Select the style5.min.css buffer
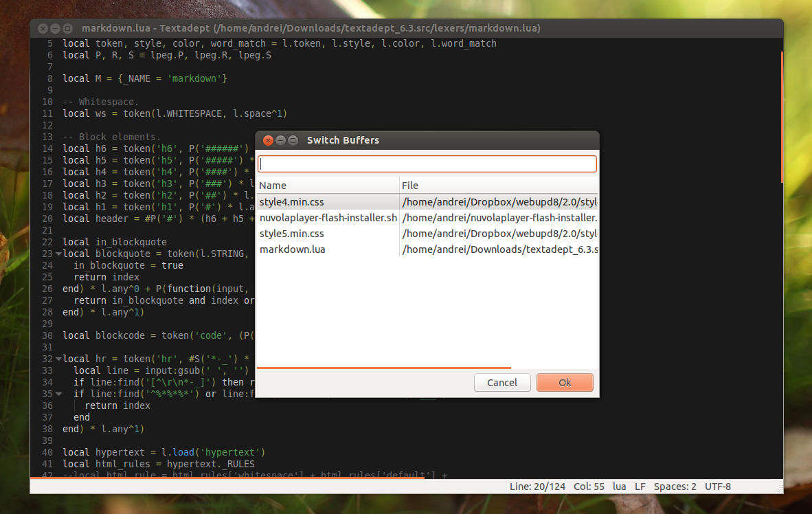Viewport: 812px width, 514px height. [x=427, y=234]
